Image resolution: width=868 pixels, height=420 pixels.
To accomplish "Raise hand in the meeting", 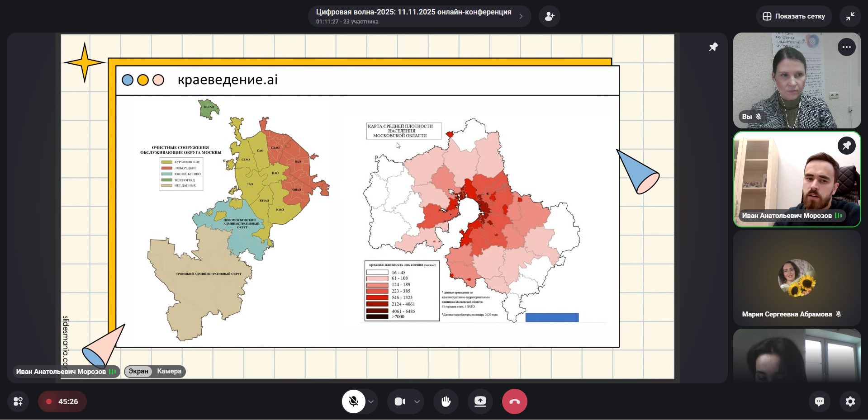I will click(446, 401).
